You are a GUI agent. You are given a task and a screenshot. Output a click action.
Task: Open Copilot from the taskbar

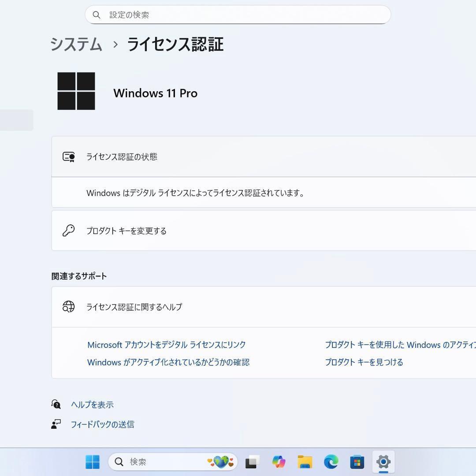pos(279,462)
